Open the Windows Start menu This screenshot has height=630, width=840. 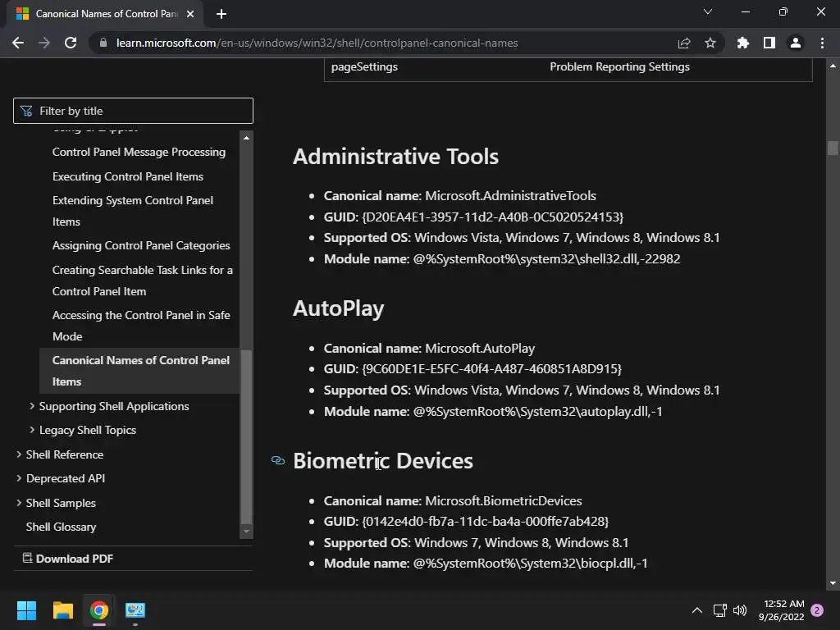pyautogui.click(x=26, y=610)
